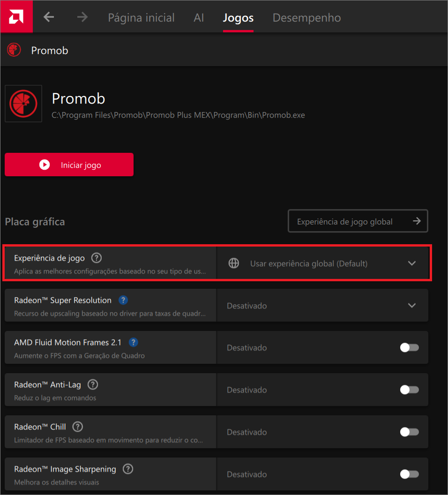
Task: Click play icon on Iniciar jogo button
Action: [x=45, y=165]
